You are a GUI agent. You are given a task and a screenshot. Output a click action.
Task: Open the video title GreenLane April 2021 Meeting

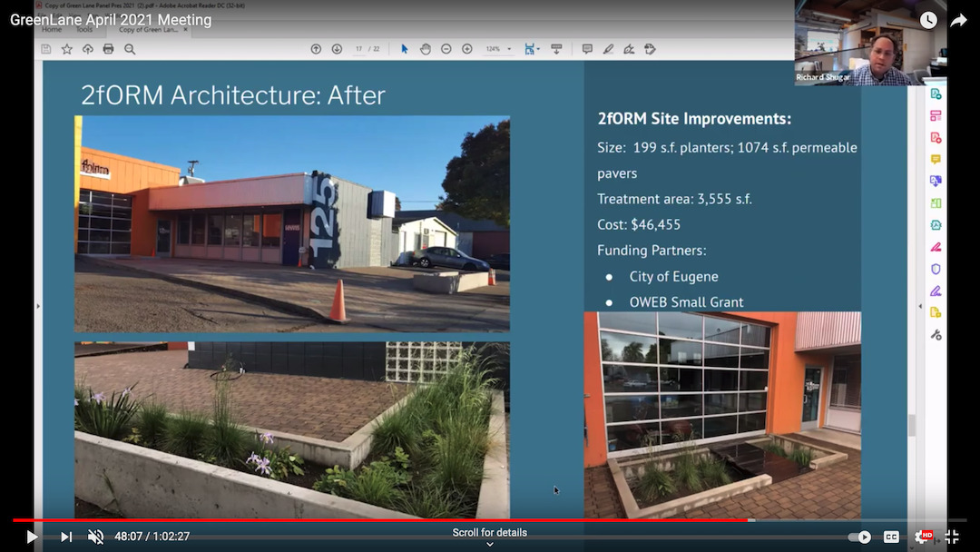point(111,20)
